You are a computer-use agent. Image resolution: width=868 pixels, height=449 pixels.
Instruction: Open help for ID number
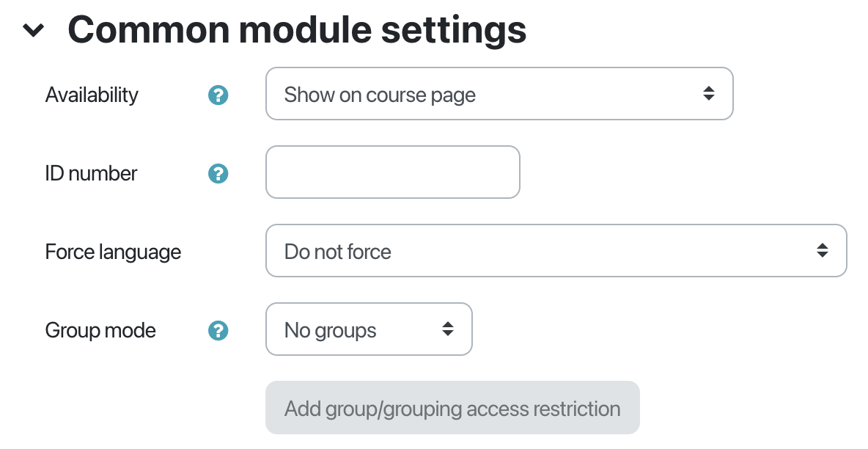point(218,173)
